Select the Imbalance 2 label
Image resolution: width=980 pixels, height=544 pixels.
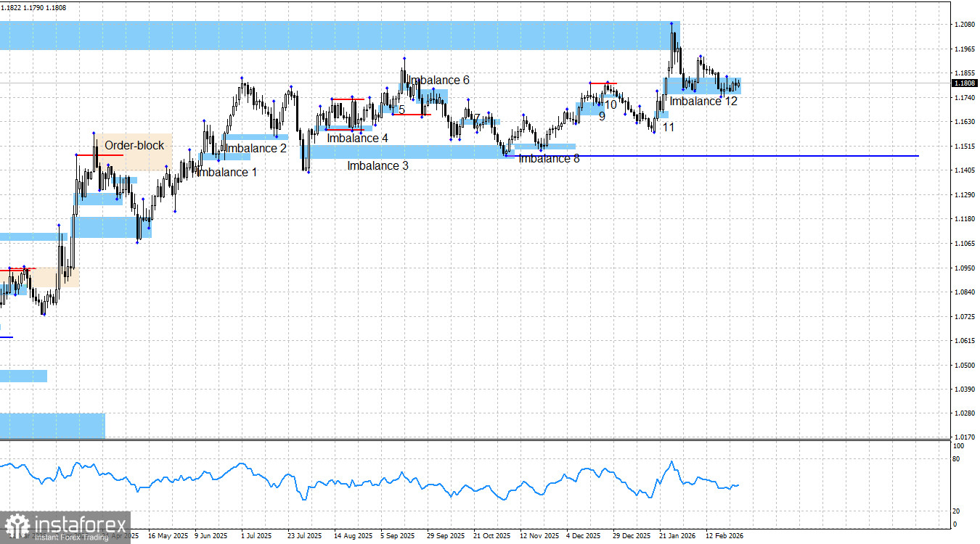(x=255, y=148)
